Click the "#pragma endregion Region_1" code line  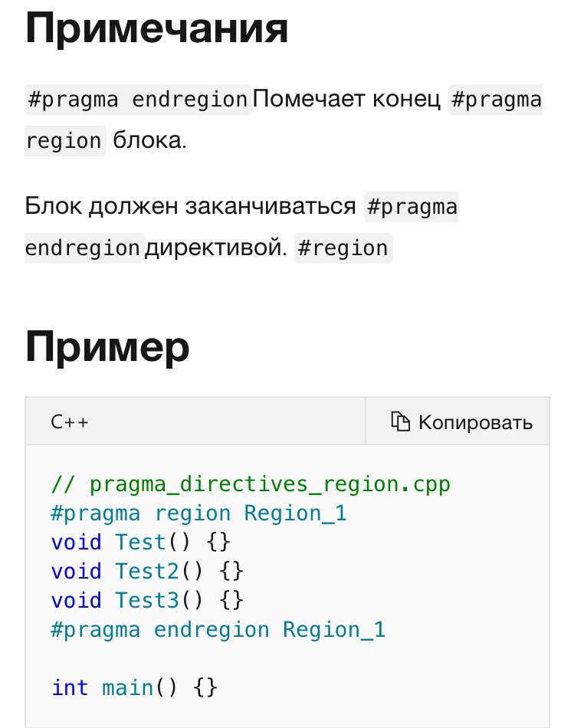coord(218,629)
